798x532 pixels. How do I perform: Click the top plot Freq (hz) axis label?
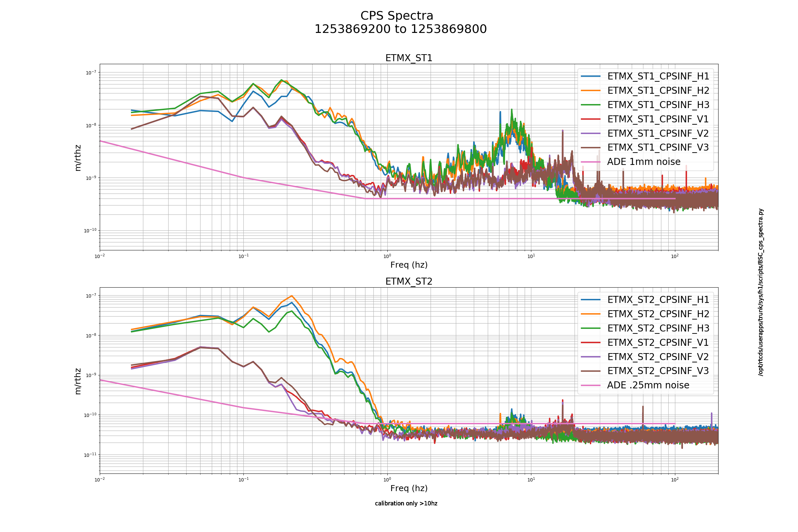point(409,265)
